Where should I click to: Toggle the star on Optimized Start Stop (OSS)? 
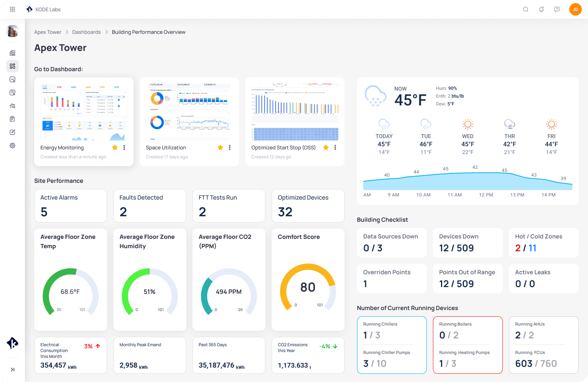[x=326, y=147]
